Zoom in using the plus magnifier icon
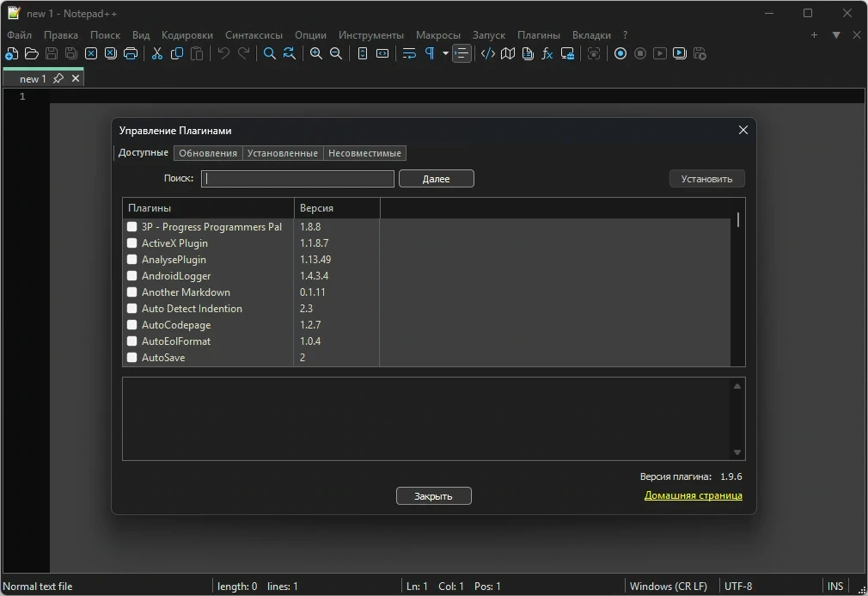868x596 pixels. tap(316, 53)
